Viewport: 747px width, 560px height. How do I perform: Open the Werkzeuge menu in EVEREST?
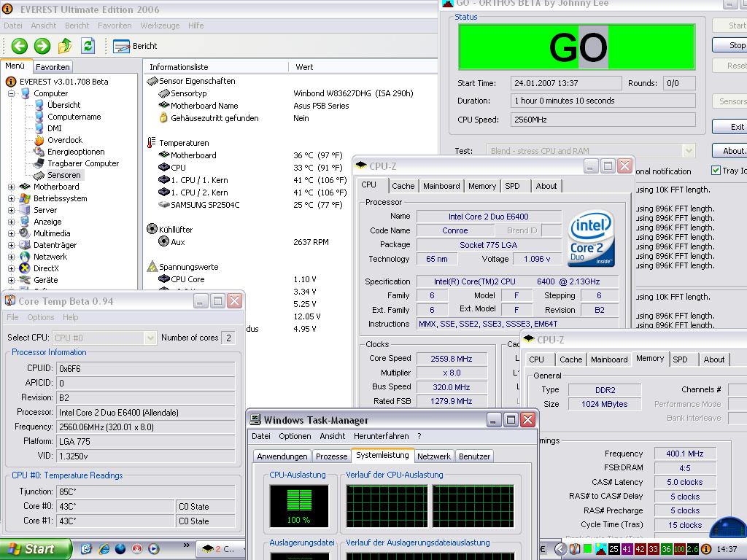click(x=160, y=26)
